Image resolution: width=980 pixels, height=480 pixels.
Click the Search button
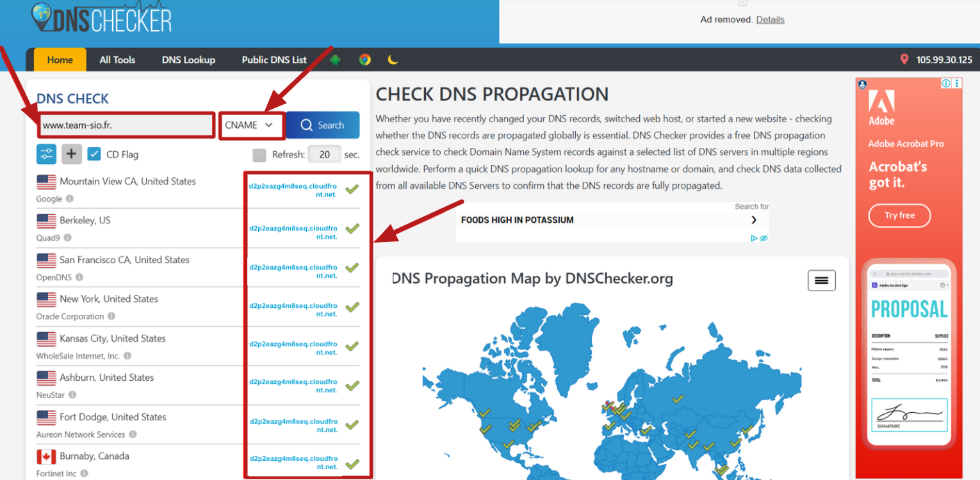[322, 125]
